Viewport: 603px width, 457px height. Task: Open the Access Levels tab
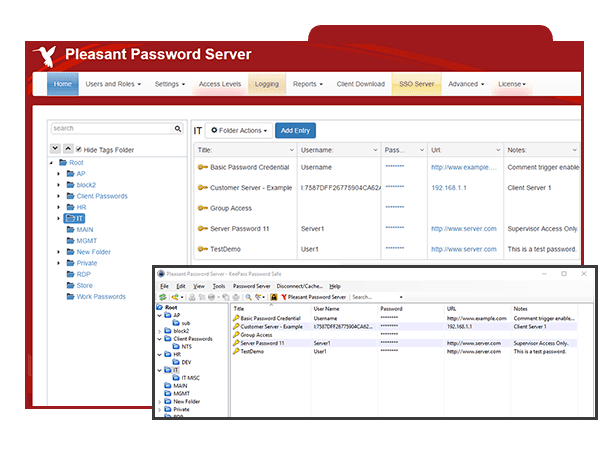220,84
